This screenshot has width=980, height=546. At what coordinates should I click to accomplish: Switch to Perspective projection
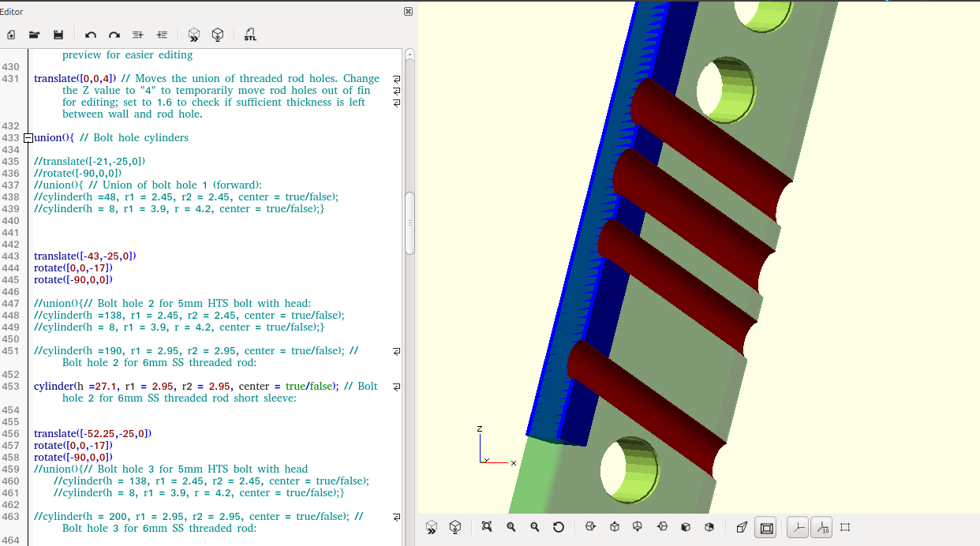tap(742, 527)
